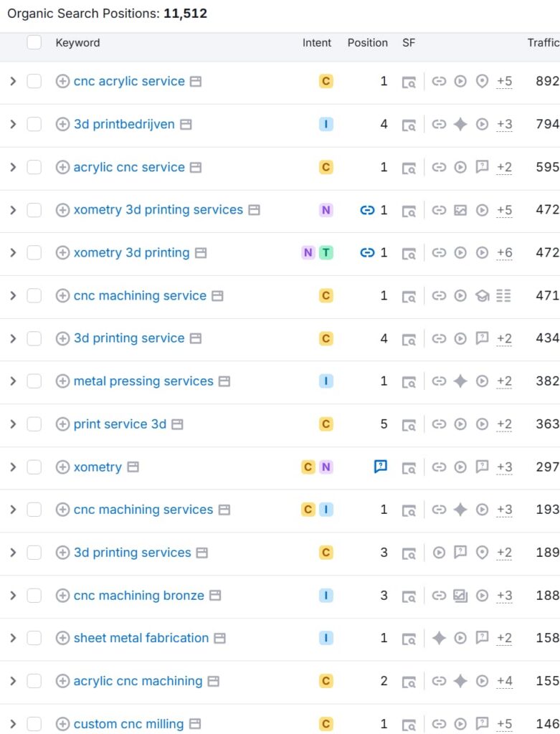Screen dimensions: 560x734
Task: Click the plus icon beside sheet metal fabrication
Action: [62, 638]
